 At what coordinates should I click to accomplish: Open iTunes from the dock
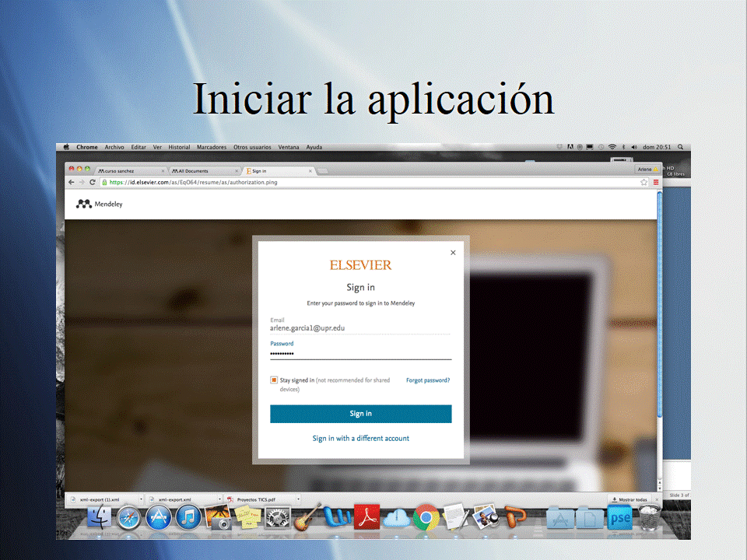[188, 518]
